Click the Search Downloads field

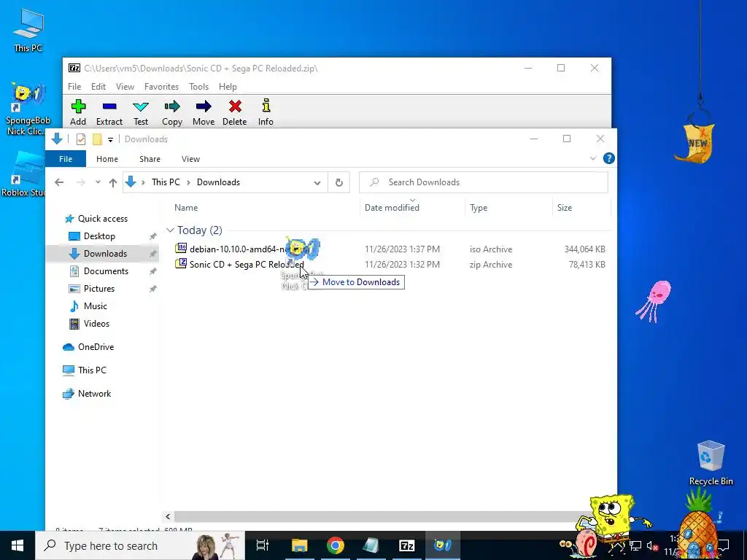pyautogui.click(x=484, y=182)
